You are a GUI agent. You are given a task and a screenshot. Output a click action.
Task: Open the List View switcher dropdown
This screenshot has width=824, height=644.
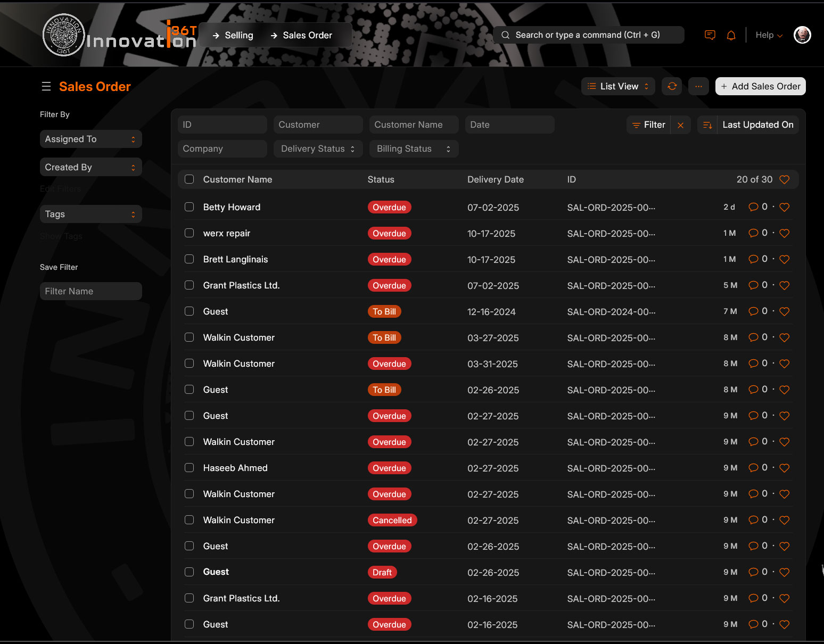click(618, 86)
